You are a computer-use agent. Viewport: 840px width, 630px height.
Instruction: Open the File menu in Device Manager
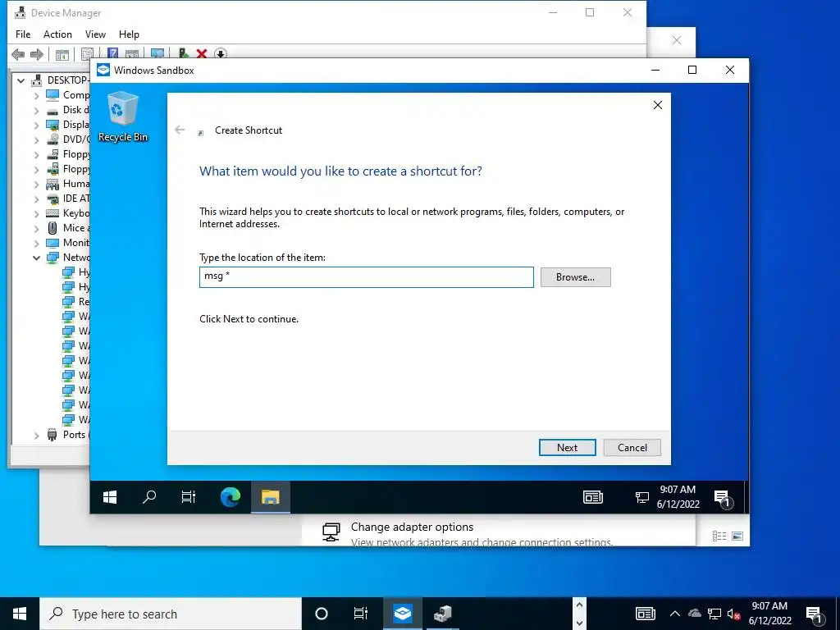point(23,34)
